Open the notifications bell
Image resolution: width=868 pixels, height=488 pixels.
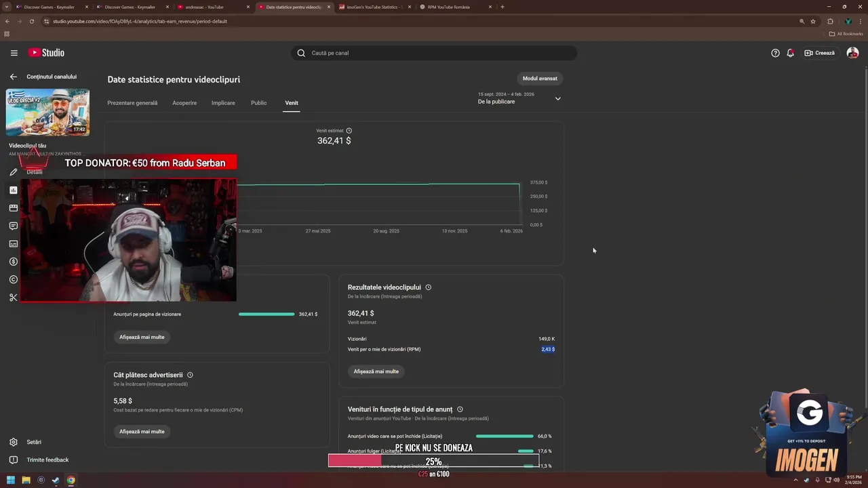790,53
